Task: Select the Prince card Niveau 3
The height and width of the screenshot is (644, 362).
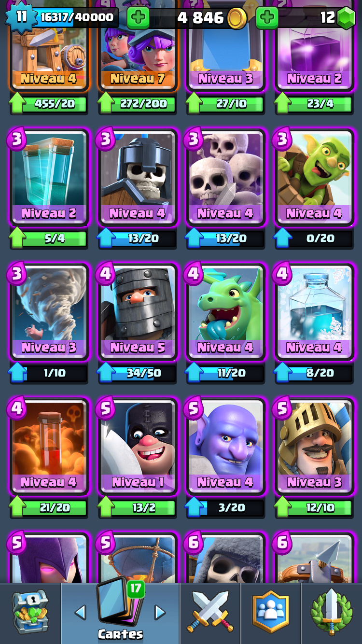Action: coord(314,447)
